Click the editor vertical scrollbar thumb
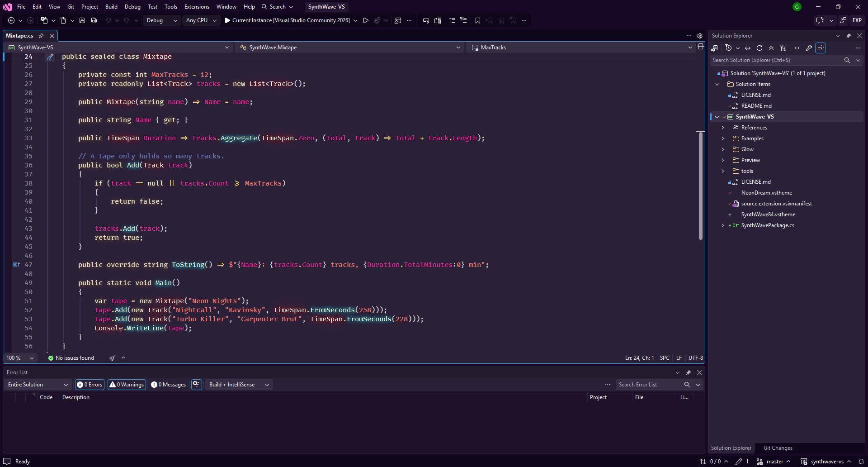Image resolution: width=868 pixels, height=467 pixels. (701, 186)
